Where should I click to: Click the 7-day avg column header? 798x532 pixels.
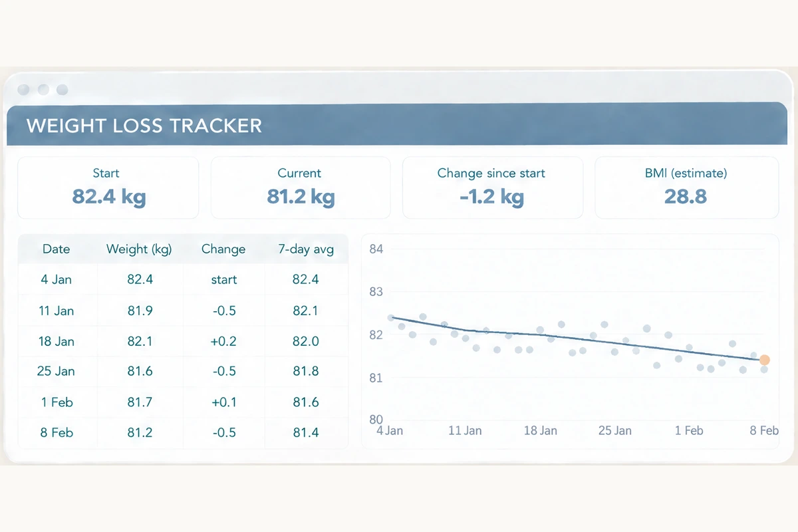[x=306, y=250]
